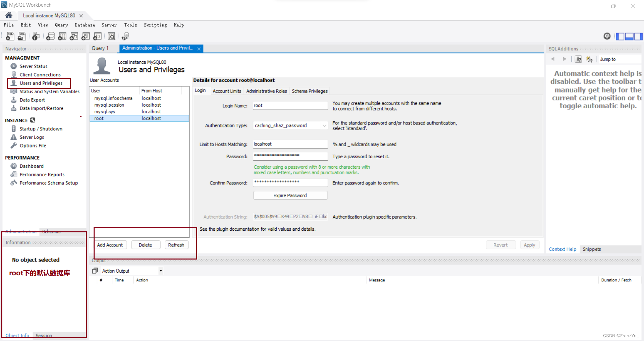Click the Startup / Shutdown icon
The image size is (644, 341).
pos(13,128)
